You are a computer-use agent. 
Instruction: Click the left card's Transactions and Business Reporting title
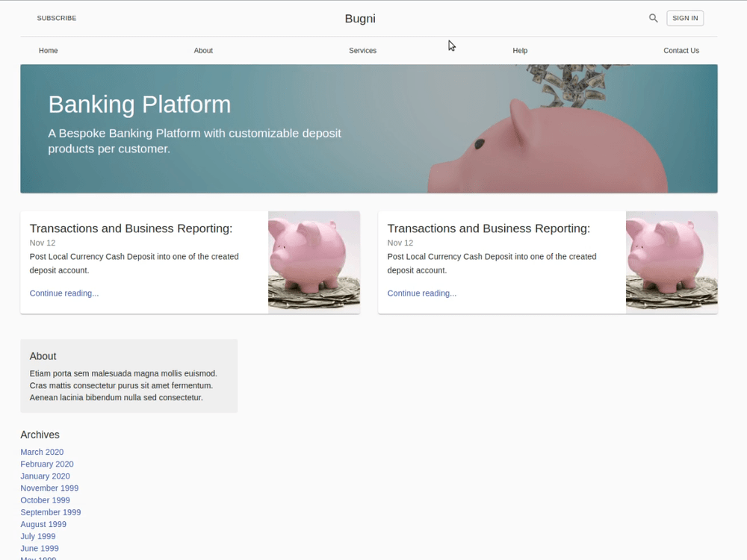tap(131, 228)
